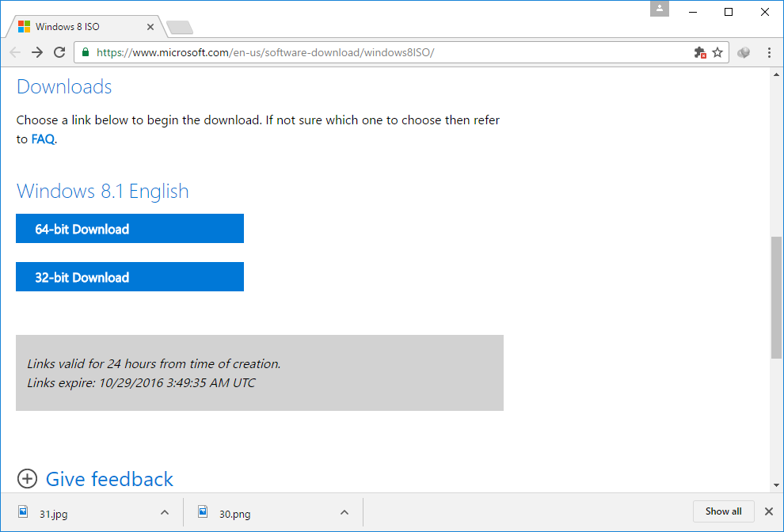Click the 'Links valid for 24 hours' text
This screenshot has width=784, height=532.
tap(154, 364)
